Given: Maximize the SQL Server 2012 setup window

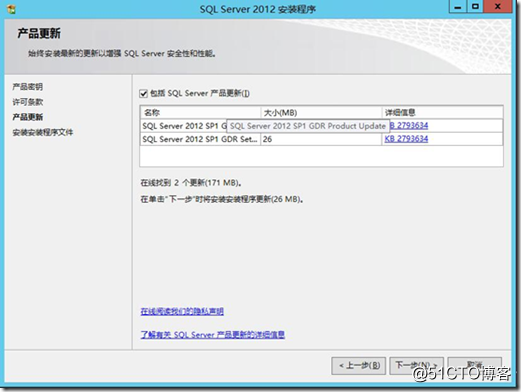Looking at the screenshot, I should coord(476,7).
